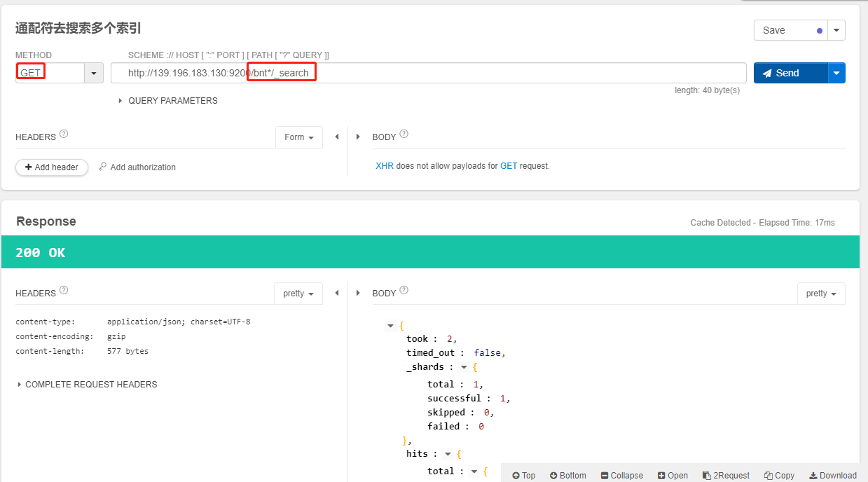This screenshot has width=868, height=482.
Task: Click the request title 通配符去搜索多个索引
Action: (x=78, y=29)
